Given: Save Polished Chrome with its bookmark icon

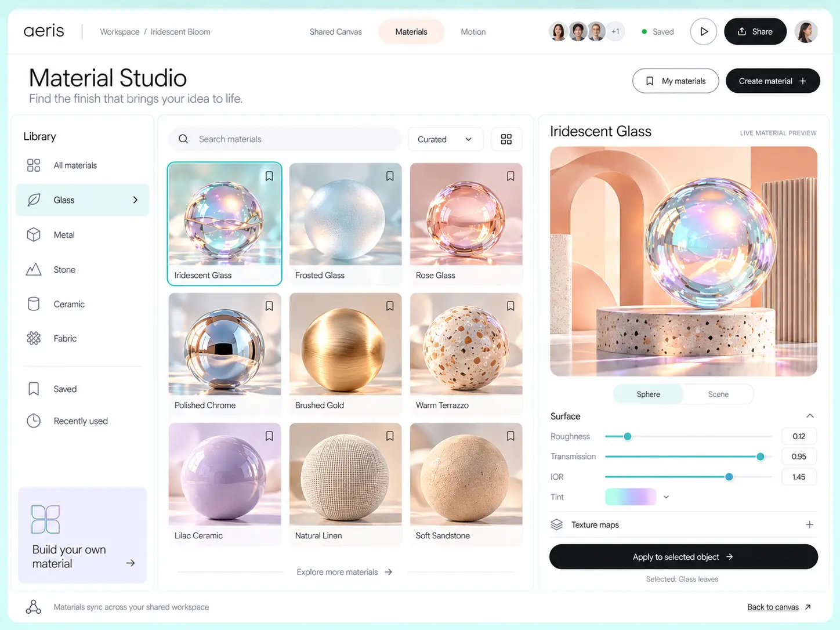Looking at the screenshot, I should pos(269,306).
